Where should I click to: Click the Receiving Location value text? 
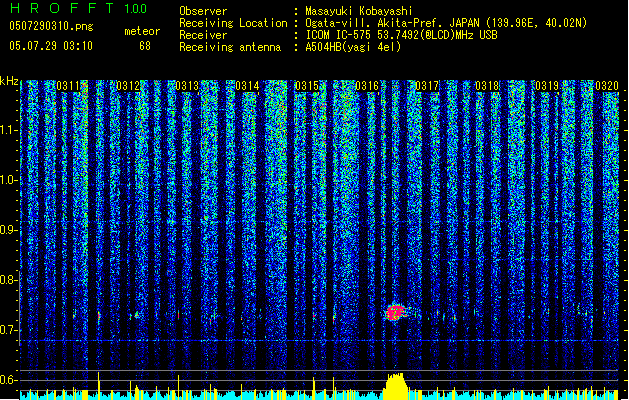click(x=446, y=23)
